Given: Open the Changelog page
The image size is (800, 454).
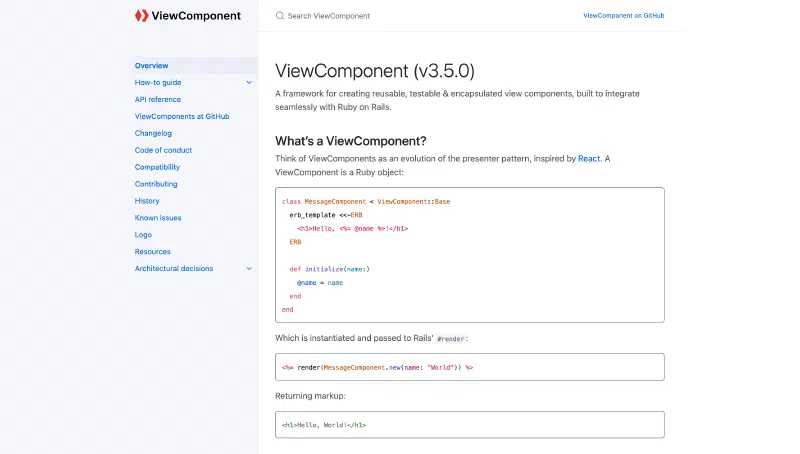Looking at the screenshot, I should click(x=153, y=133).
